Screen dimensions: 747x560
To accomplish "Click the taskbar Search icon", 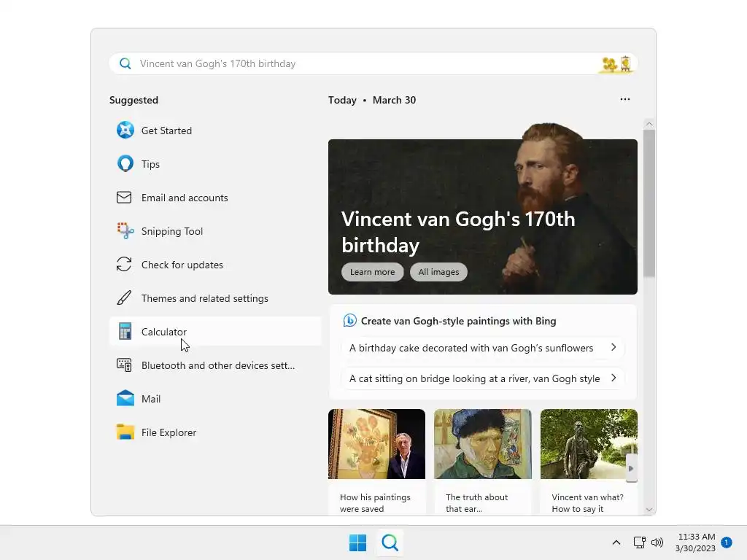I will point(390,542).
